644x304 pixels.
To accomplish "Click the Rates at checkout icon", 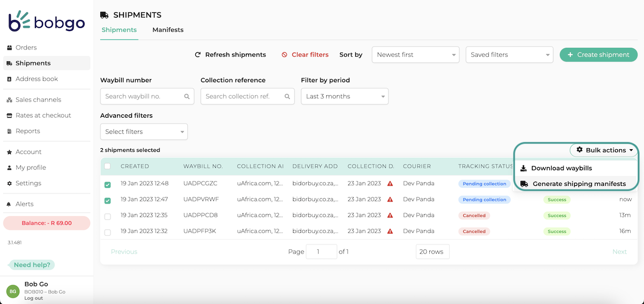I will pos(10,115).
